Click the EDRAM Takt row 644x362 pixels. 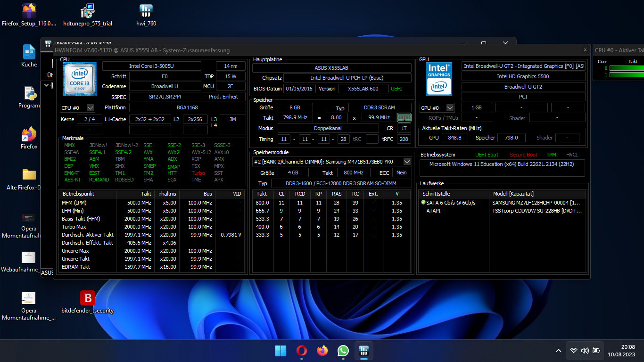(x=152, y=267)
